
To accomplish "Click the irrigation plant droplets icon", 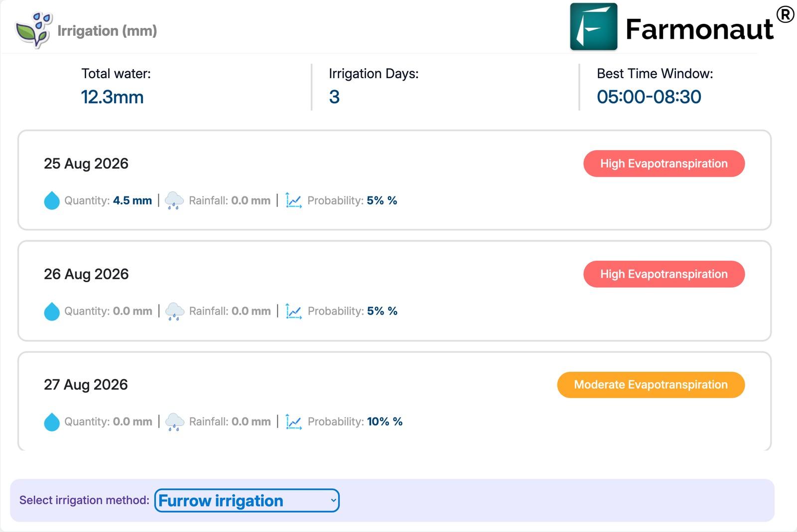I will pyautogui.click(x=33, y=30).
